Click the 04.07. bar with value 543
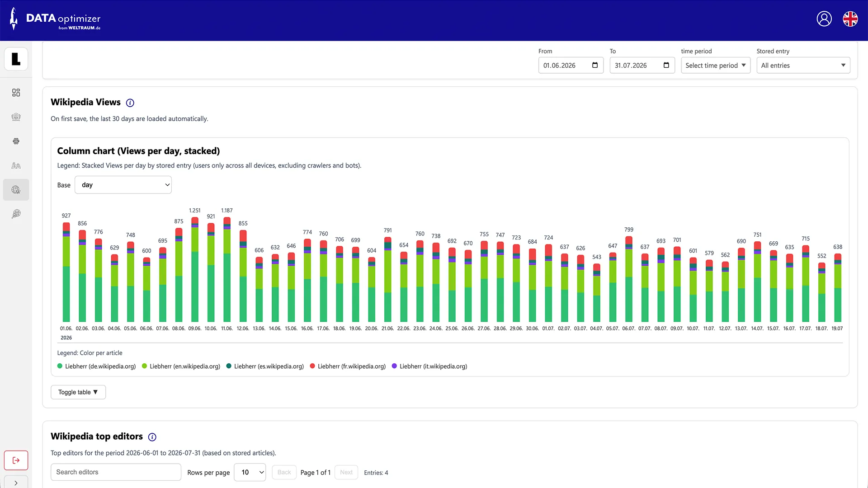The image size is (868, 488). tap(597, 293)
